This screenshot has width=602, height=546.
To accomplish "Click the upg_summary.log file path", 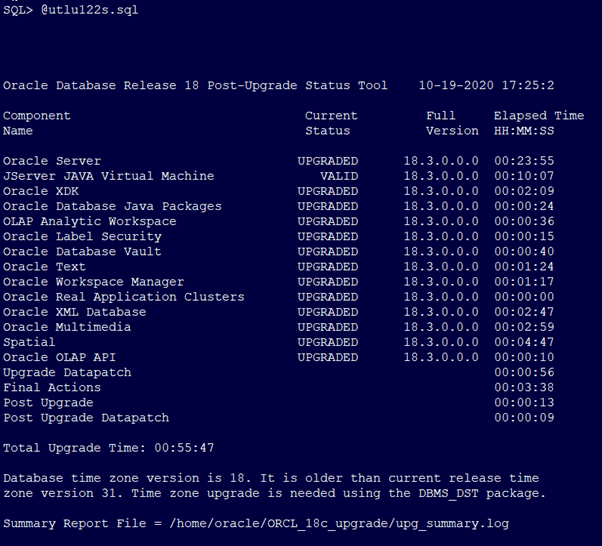I will 339,524.
